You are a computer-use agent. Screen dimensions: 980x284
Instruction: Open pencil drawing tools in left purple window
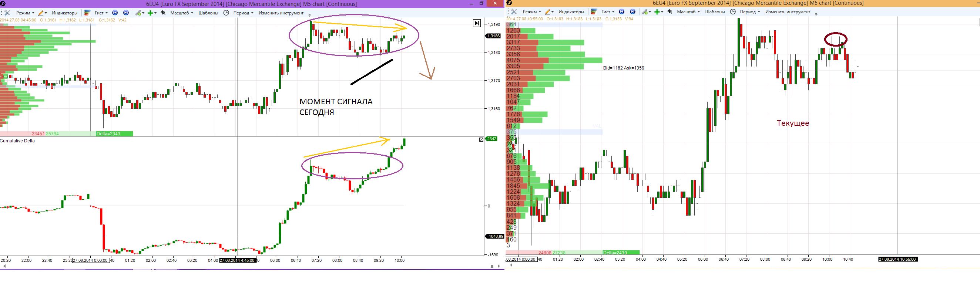[43, 13]
